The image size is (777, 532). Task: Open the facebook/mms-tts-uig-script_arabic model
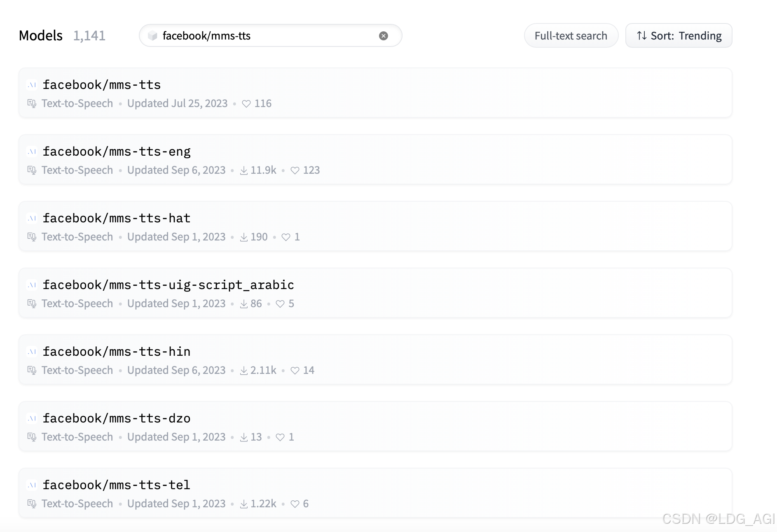tap(169, 285)
